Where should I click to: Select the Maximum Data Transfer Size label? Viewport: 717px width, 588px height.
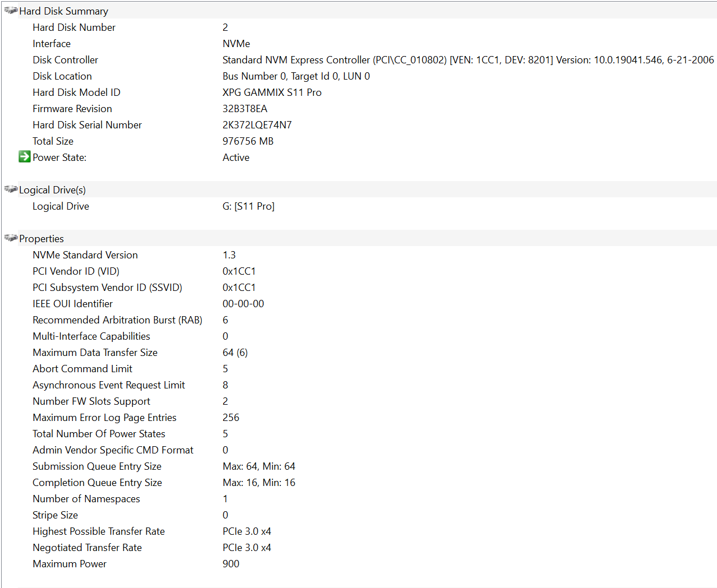(95, 353)
